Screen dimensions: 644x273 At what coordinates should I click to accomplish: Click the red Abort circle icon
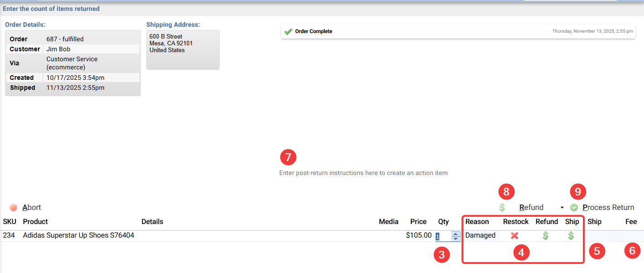click(x=14, y=207)
